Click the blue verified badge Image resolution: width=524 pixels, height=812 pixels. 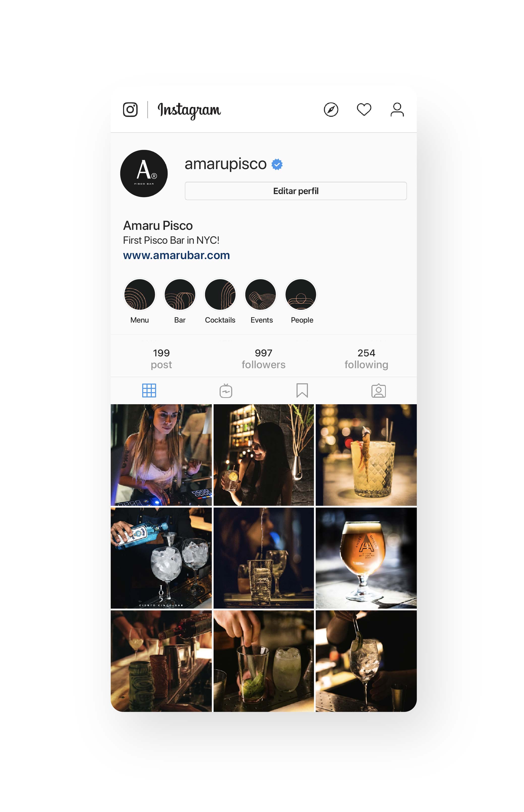277,164
